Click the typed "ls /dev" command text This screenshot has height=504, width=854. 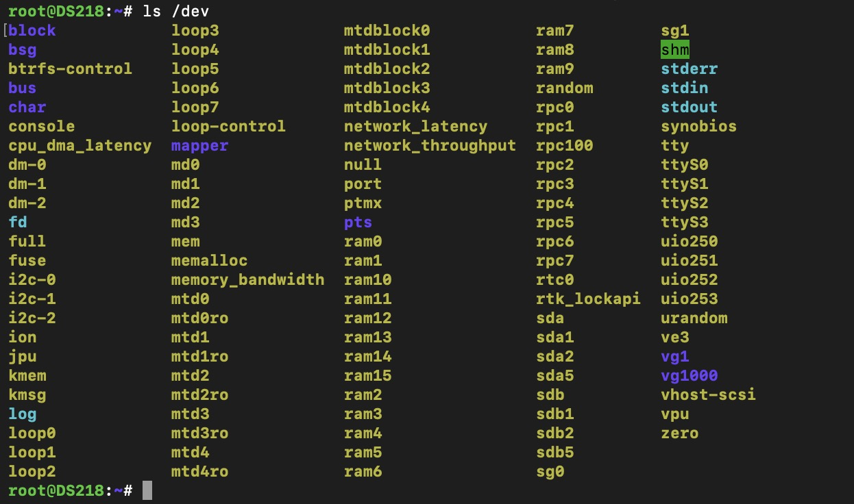[176, 11]
